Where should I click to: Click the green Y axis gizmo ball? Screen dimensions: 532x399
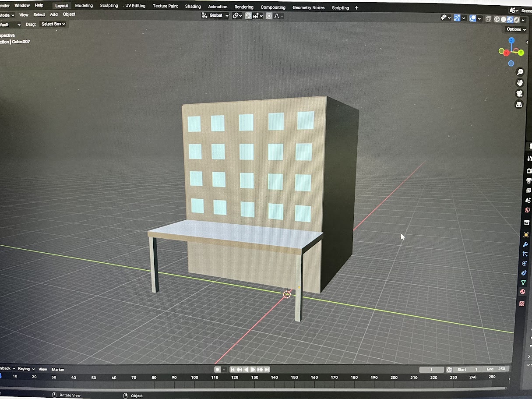click(x=521, y=53)
